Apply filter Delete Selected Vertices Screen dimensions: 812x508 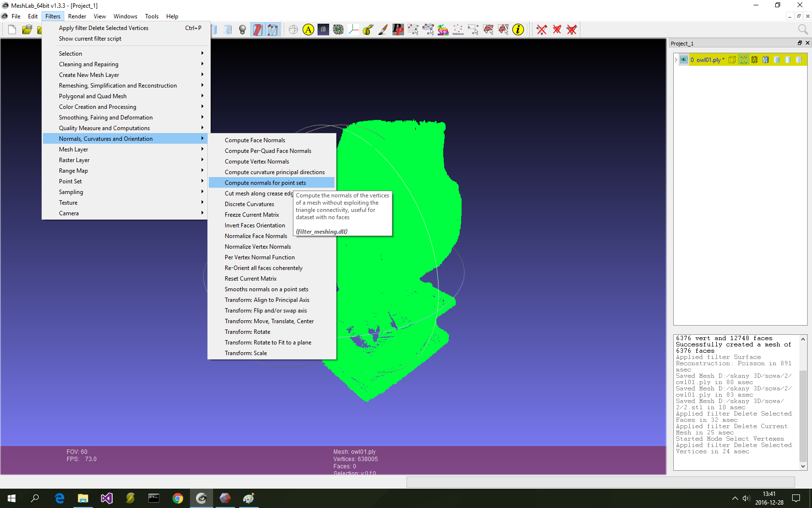coord(126,28)
